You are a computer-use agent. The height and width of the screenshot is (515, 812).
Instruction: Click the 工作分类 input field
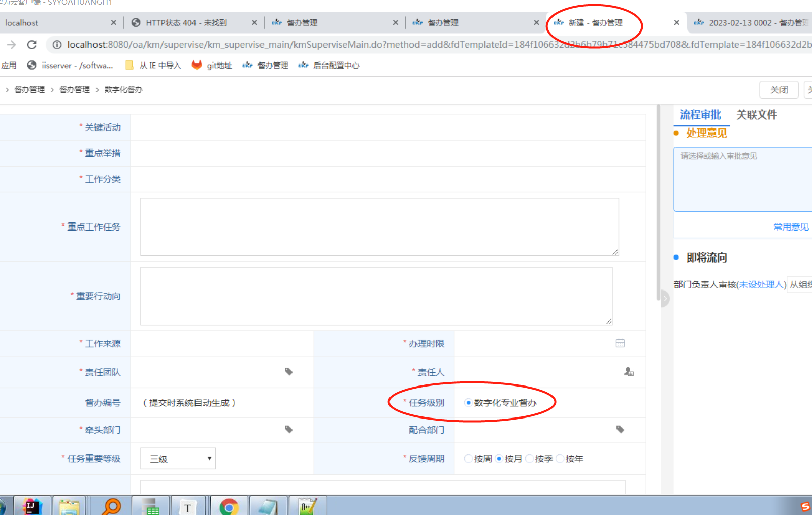pos(388,179)
